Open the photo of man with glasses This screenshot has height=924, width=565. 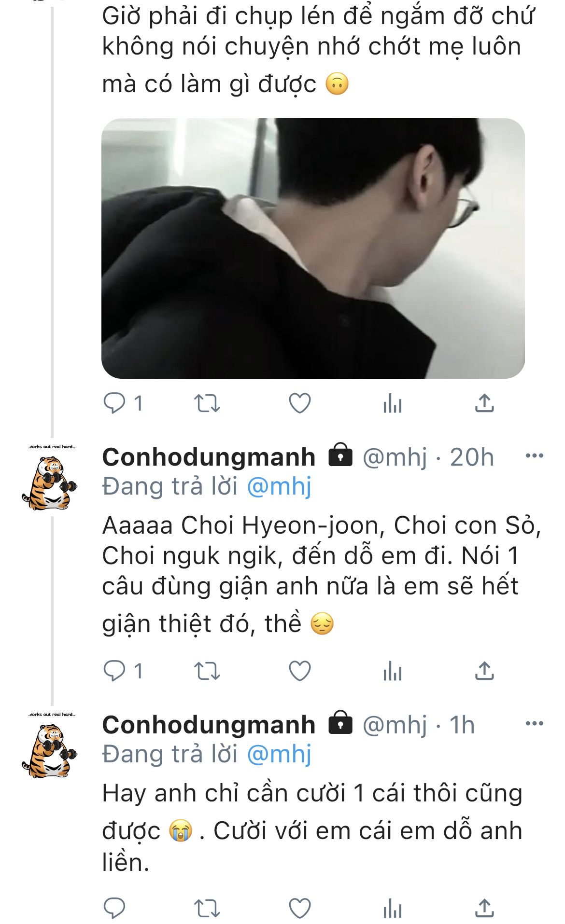(313, 248)
